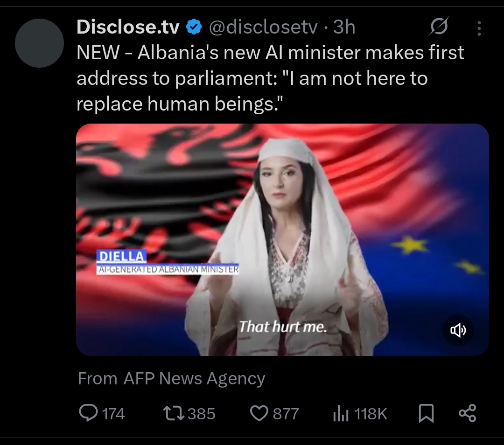Screen dimensions: 504x445
Task: Click the blue verified badge
Action: (x=194, y=27)
